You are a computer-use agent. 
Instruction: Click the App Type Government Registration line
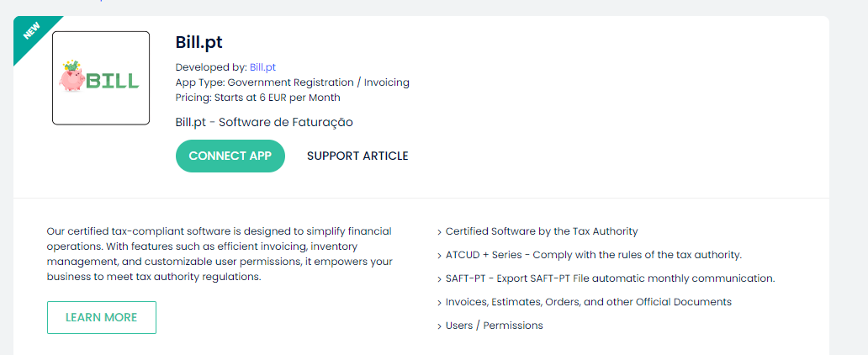point(292,82)
